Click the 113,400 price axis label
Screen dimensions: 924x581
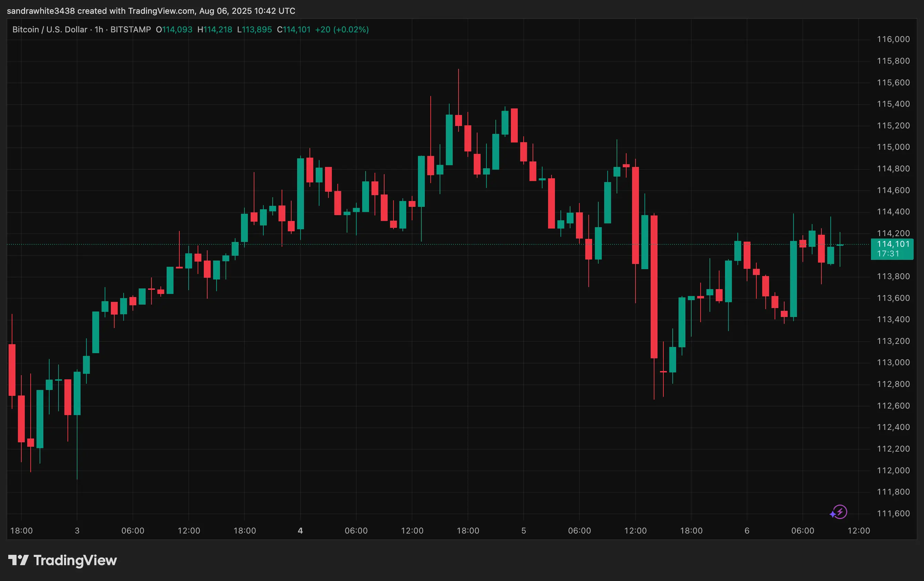click(893, 320)
